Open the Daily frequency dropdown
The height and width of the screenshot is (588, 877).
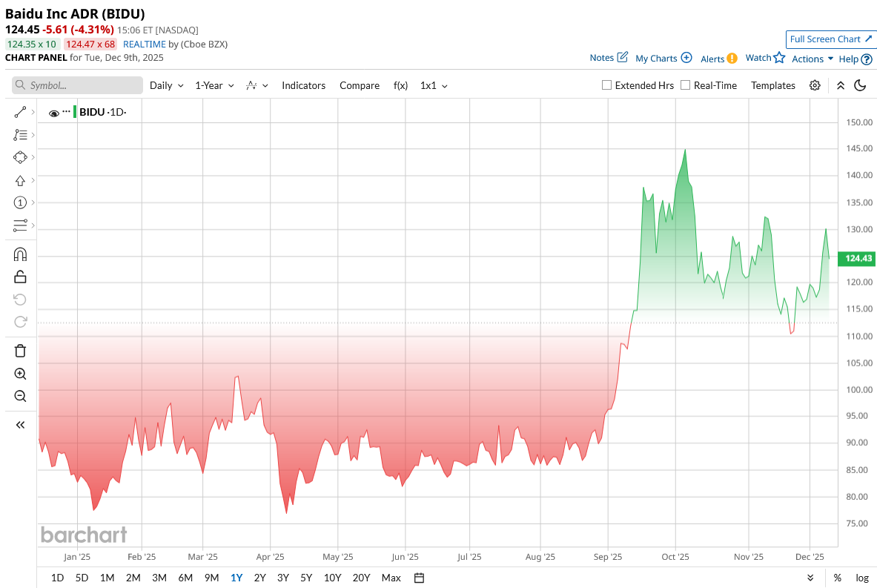click(x=167, y=85)
